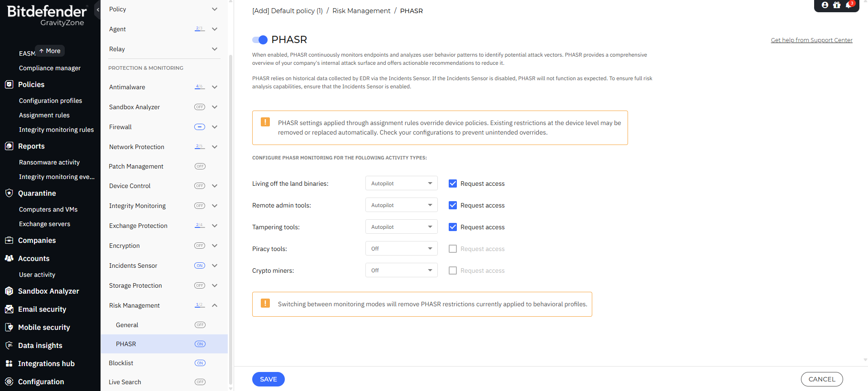Screen dimensions: 868x391
Task: Click the Email security envelope icon
Action: [9, 309]
